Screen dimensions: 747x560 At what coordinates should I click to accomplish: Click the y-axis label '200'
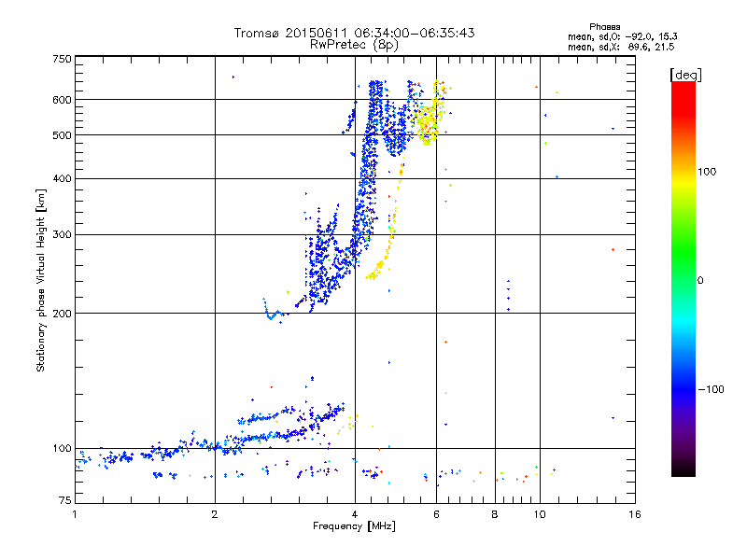point(63,314)
